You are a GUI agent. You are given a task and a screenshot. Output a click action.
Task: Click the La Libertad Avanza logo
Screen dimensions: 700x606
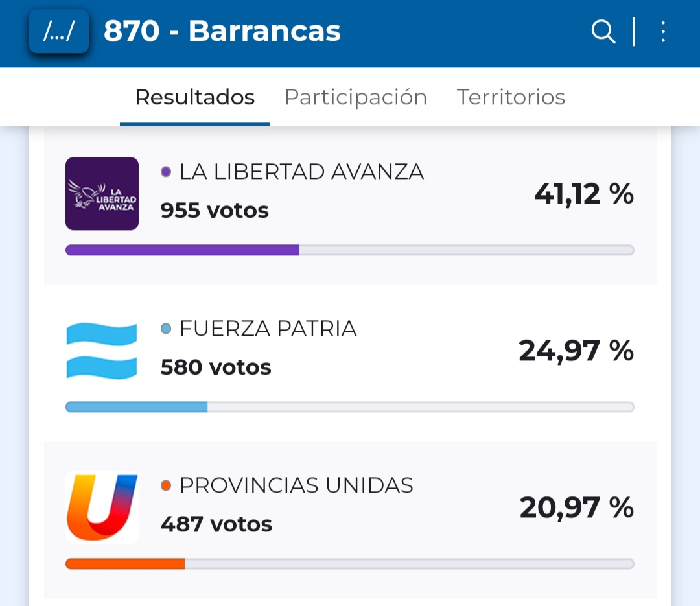pos(102,194)
